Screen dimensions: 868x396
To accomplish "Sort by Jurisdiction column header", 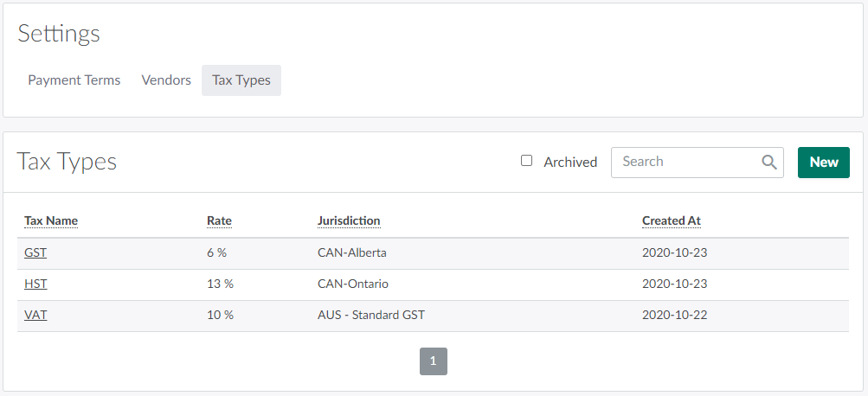I will tap(349, 220).
